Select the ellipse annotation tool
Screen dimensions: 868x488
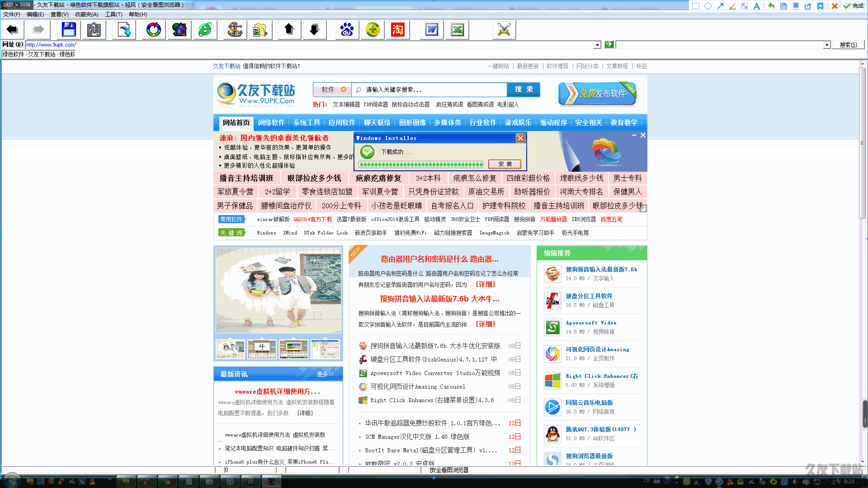tap(708, 5)
